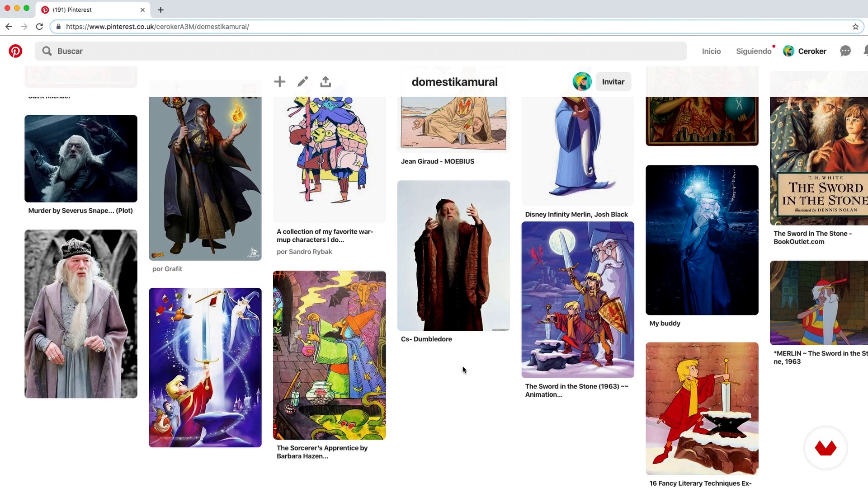Click the pencil edit board icon

pyautogui.click(x=302, y=82)
